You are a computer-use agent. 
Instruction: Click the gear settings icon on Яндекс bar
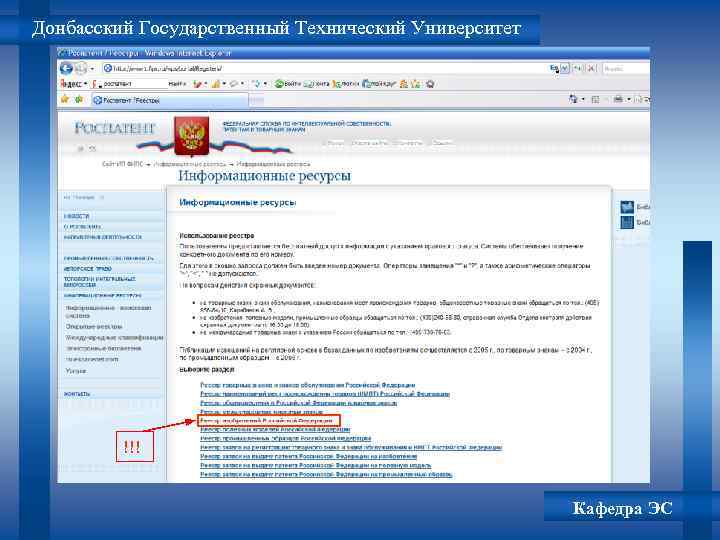pos(430,84)
